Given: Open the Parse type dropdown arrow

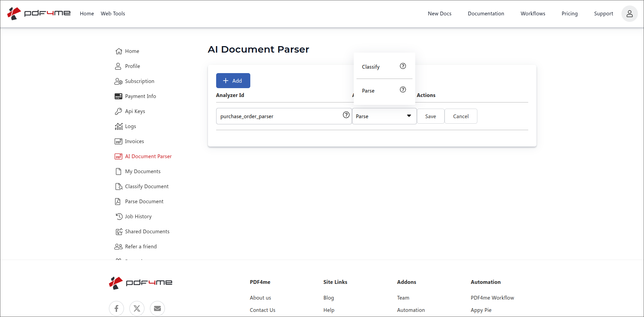Looking at the screenshot, I should coord(409,116).
